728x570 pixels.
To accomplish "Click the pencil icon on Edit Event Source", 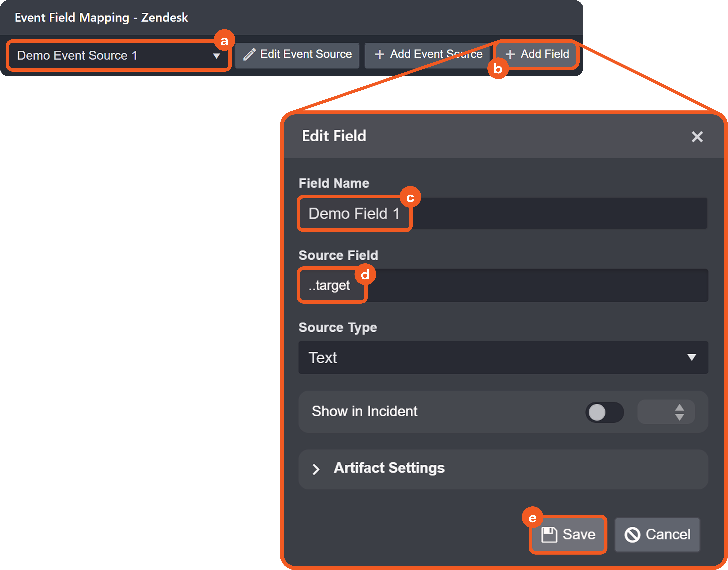I will click(249, 54).
